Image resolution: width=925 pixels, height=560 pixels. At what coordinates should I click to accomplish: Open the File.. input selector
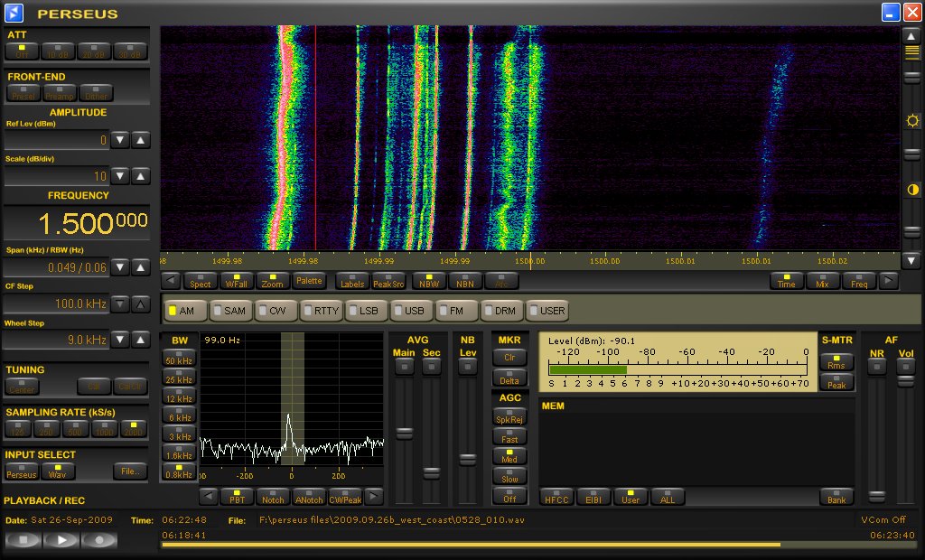130,471
